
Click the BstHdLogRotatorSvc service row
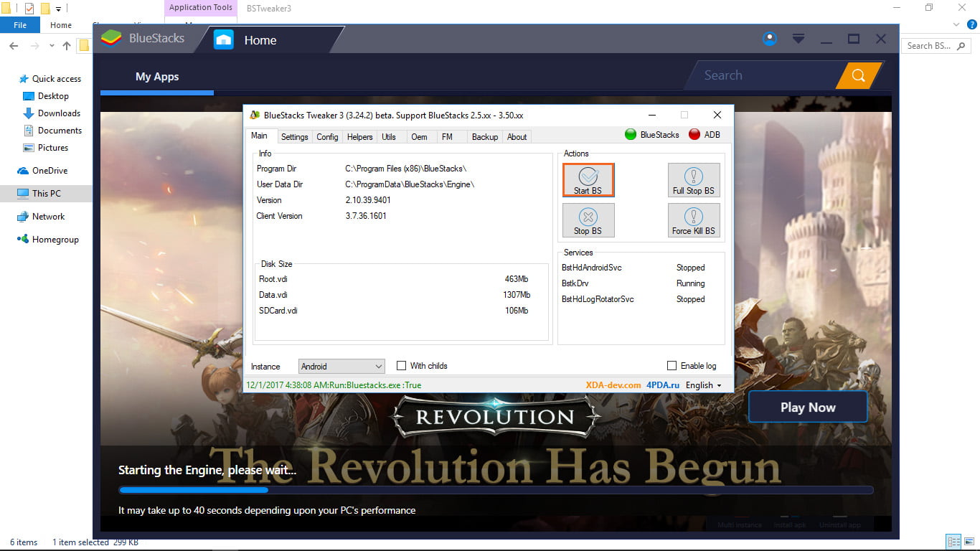tap(633, 299)
